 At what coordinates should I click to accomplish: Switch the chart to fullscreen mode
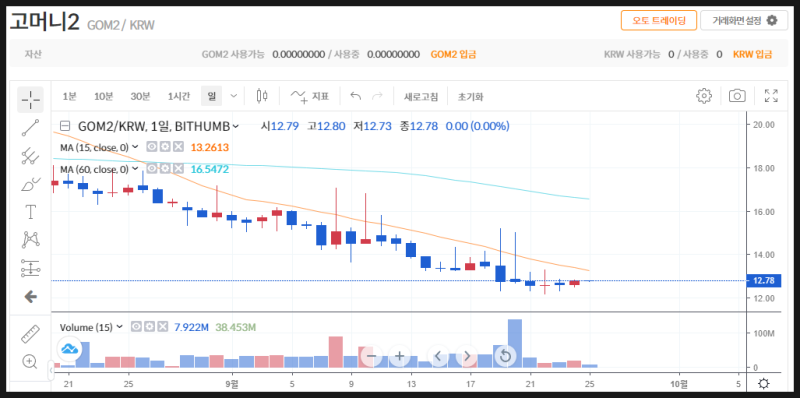coord(771,96)
